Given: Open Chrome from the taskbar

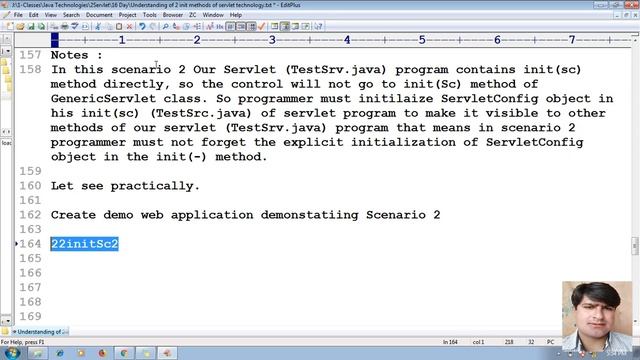Looking at the screenshot, I should (124, 353).
